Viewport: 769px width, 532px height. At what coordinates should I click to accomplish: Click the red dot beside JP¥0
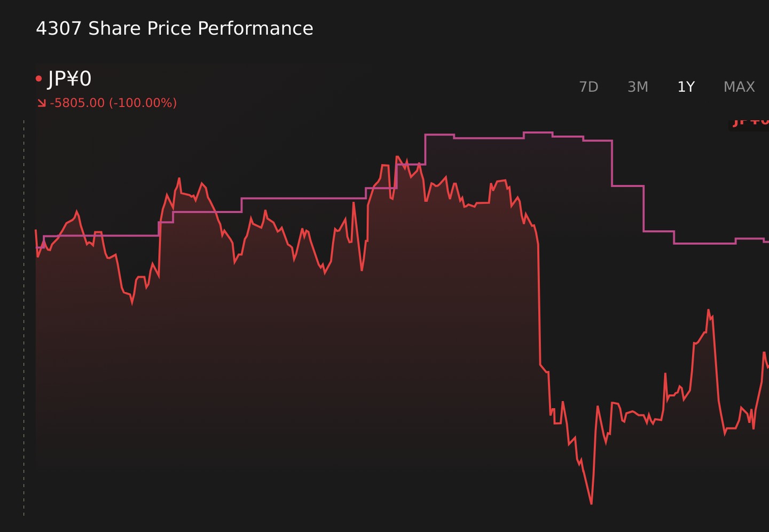pos(38,79)
